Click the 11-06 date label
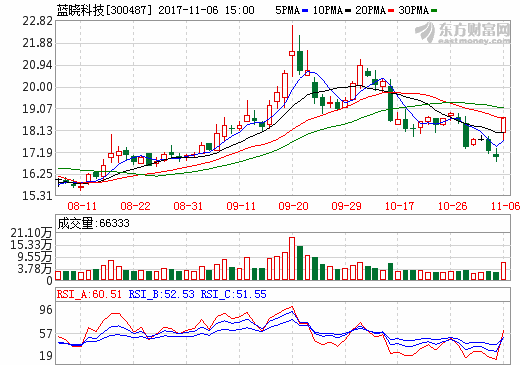 (505, 206)
